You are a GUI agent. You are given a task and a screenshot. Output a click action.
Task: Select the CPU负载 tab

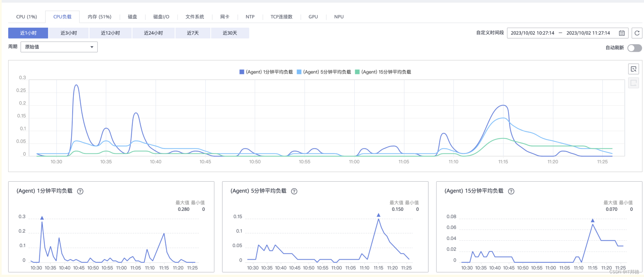[x=62, y=17]
